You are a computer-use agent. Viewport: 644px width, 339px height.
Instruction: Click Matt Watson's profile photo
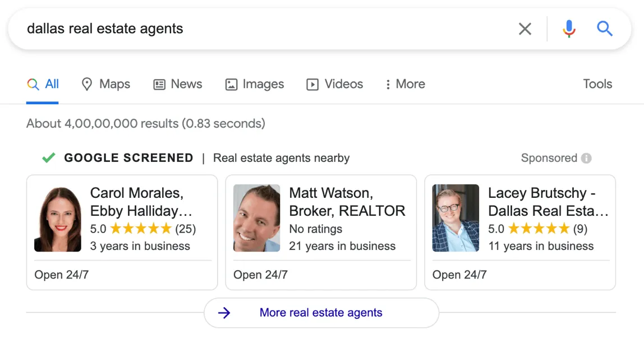pyautogui.click(x=256, y=219)
